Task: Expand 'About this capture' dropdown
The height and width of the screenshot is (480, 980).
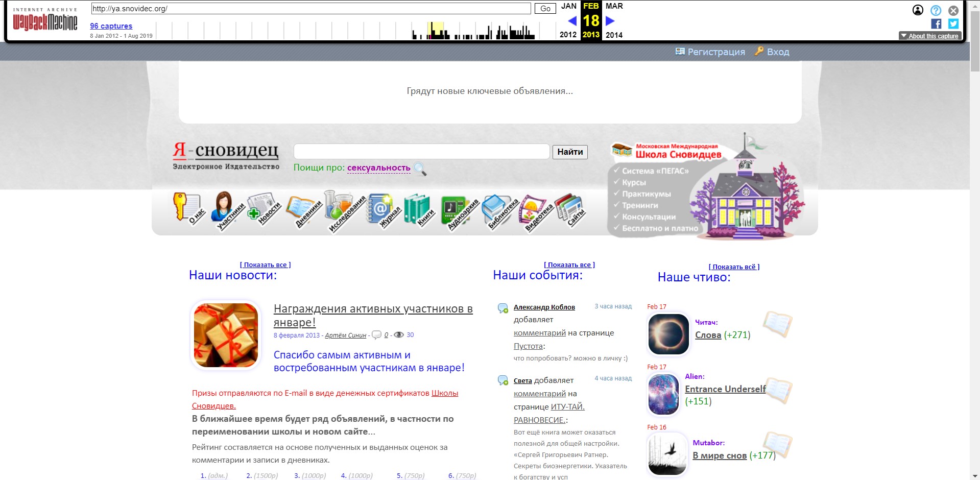Action: 929,36
